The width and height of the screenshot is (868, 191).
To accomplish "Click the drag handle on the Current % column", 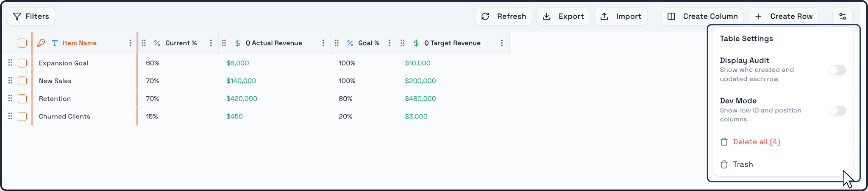I will tap(144, 43).
